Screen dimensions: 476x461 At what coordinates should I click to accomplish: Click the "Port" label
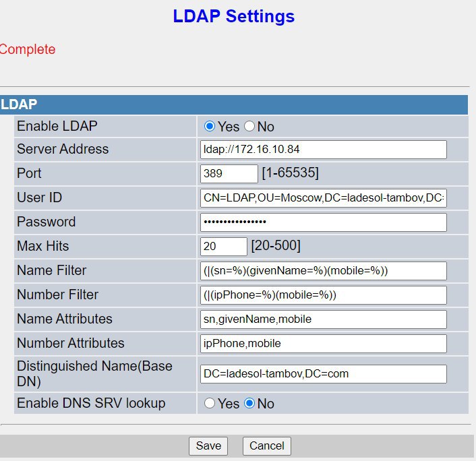tap(29, 173)
